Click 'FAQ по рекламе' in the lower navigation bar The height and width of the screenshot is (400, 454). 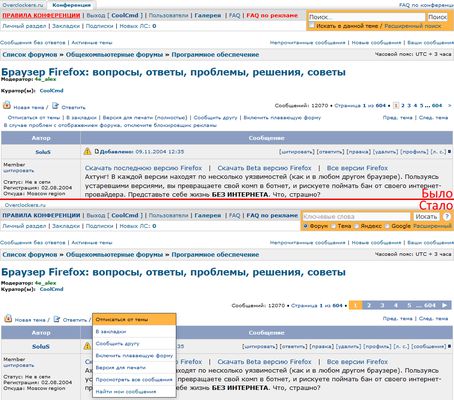coord(272,215)
